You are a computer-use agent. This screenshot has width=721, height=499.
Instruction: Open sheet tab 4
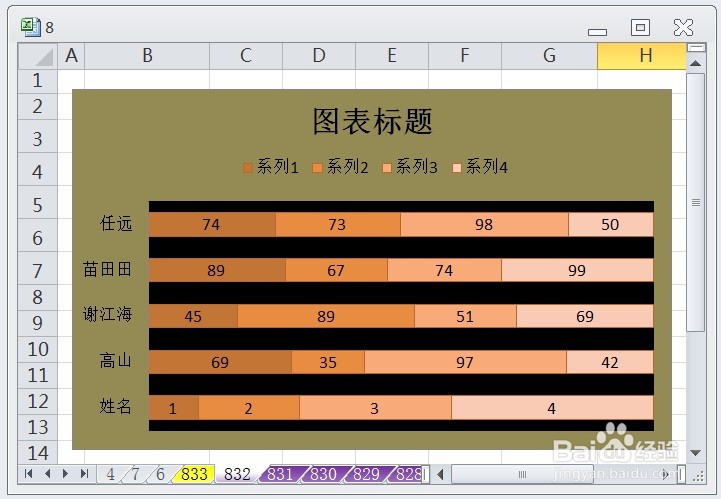click(x=110, y=474)
